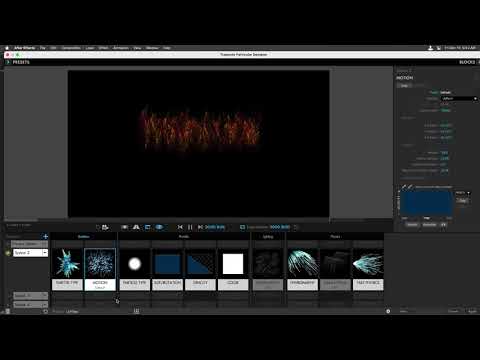Click the Motion panel tab button
The width and height of the screenshot is (480, 360).
[x=404, y=86]
